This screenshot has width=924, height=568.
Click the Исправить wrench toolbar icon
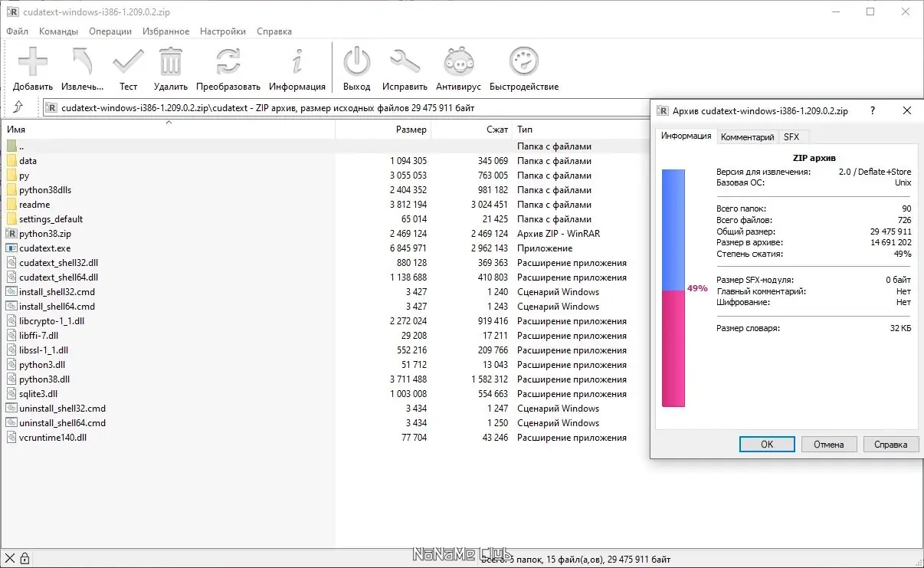pyautogui.click(x=405, y=62)
